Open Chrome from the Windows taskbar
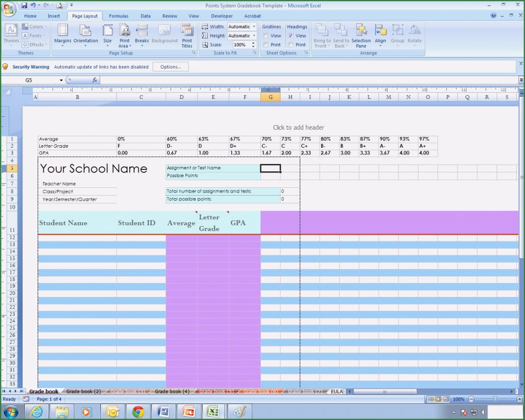The image size is (525, 420). click(137, 412)
